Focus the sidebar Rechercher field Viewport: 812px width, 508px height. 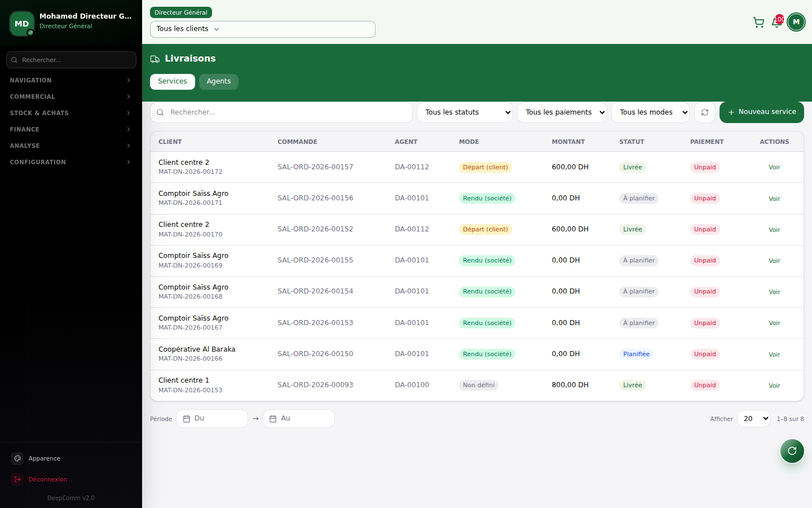(x=71, y=60)
